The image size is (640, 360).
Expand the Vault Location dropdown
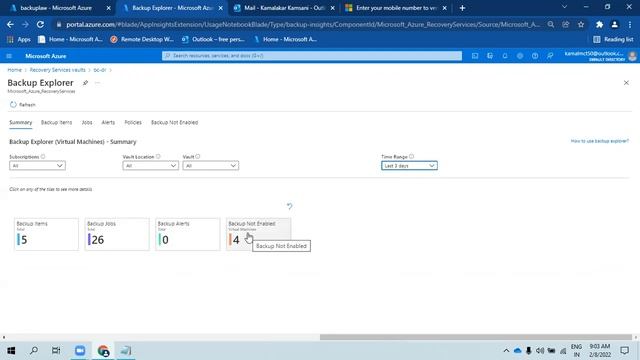point(150,166)
